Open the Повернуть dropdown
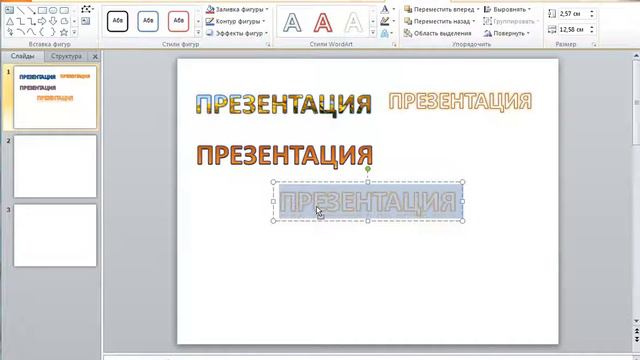The image size is (640, 360). pos(507,33)
